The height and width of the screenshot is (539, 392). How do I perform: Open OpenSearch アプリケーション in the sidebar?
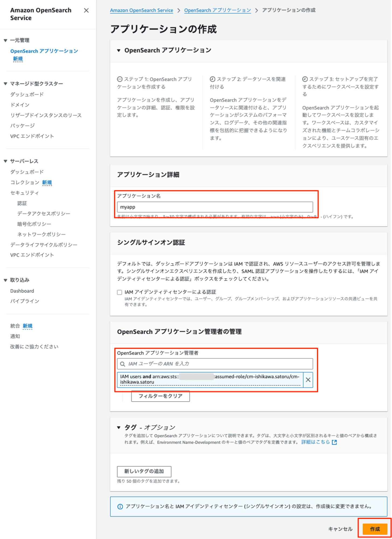44,51
